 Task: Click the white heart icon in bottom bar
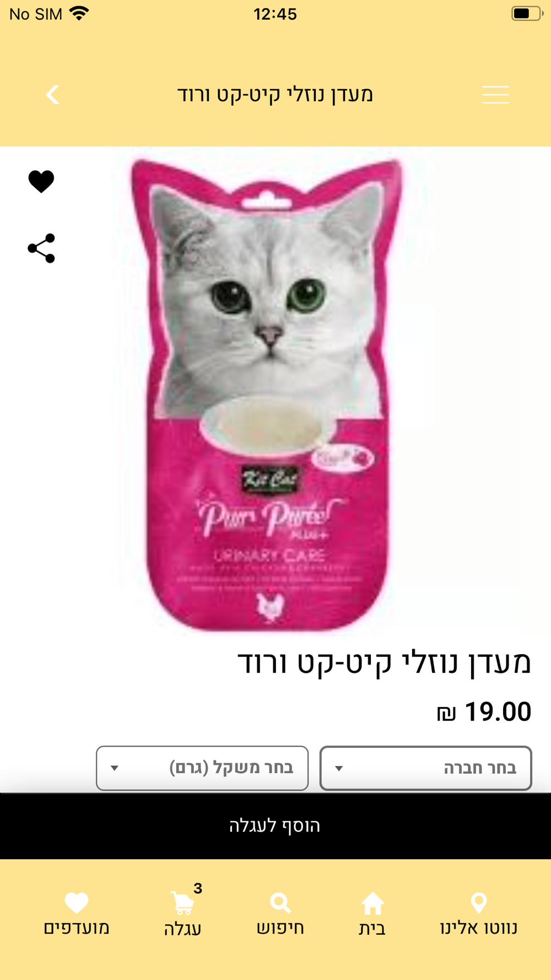coord(77,903)
